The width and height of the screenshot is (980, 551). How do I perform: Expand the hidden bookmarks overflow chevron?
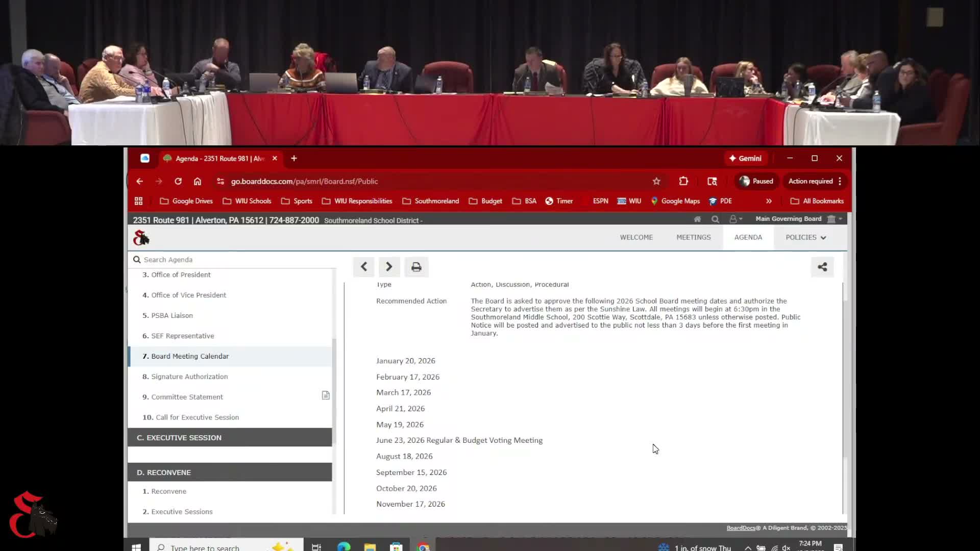(x=769, y=201)
